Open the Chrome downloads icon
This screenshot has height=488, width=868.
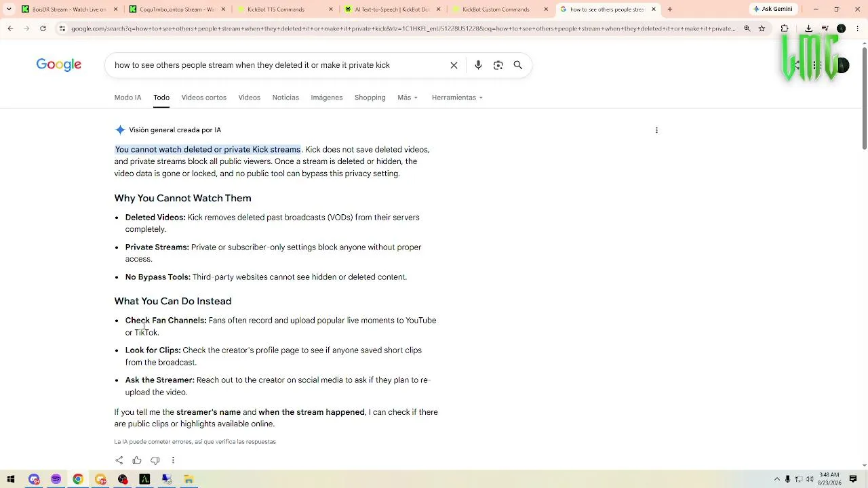coord(809,28)
